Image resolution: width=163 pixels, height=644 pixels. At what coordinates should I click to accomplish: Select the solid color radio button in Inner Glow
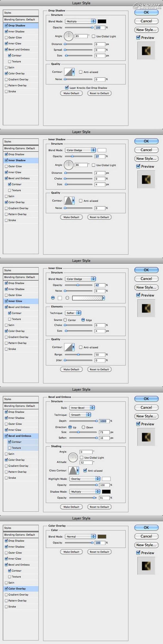53,298
